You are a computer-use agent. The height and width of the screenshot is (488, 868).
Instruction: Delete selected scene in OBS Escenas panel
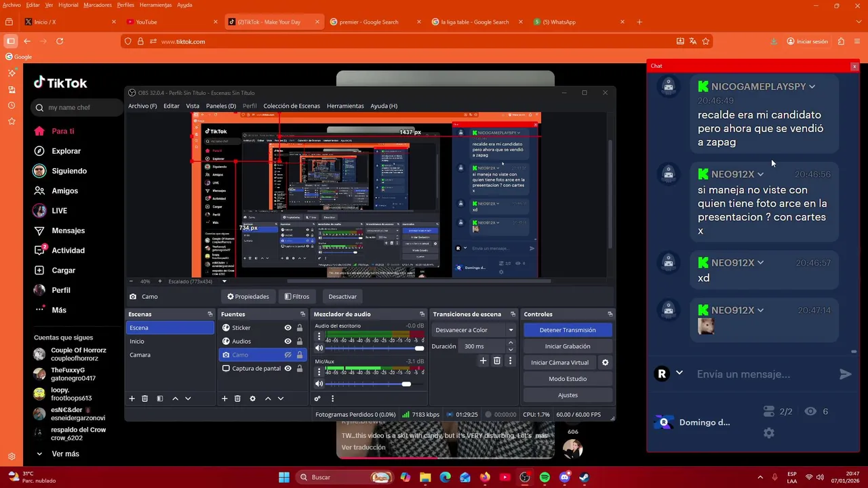coord(144,399)
